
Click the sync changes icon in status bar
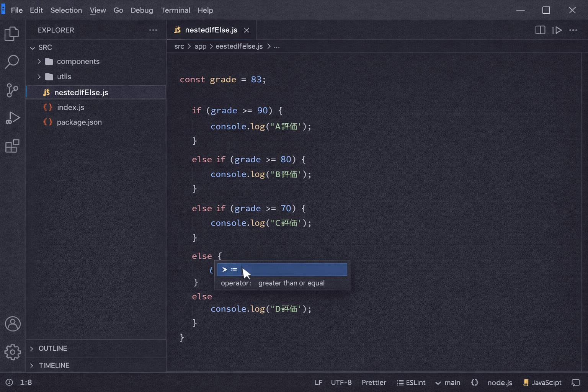point(474,382)
